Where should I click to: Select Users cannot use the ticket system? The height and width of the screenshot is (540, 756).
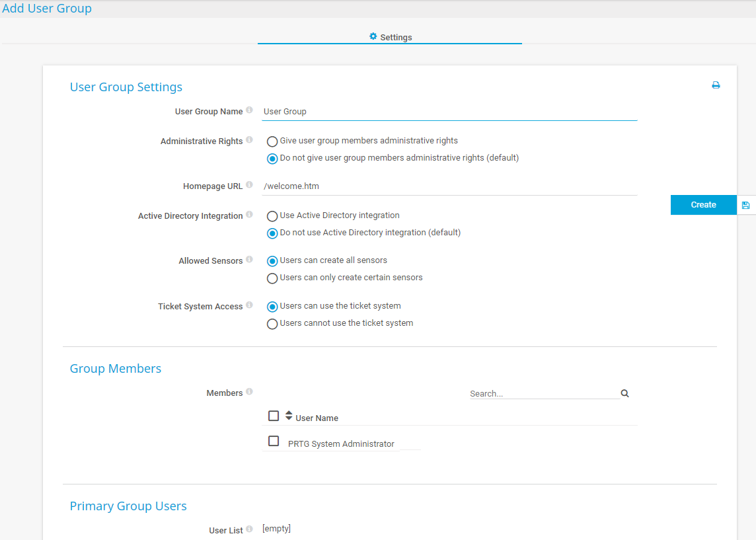pyautogui.click(x=272, y=324)
